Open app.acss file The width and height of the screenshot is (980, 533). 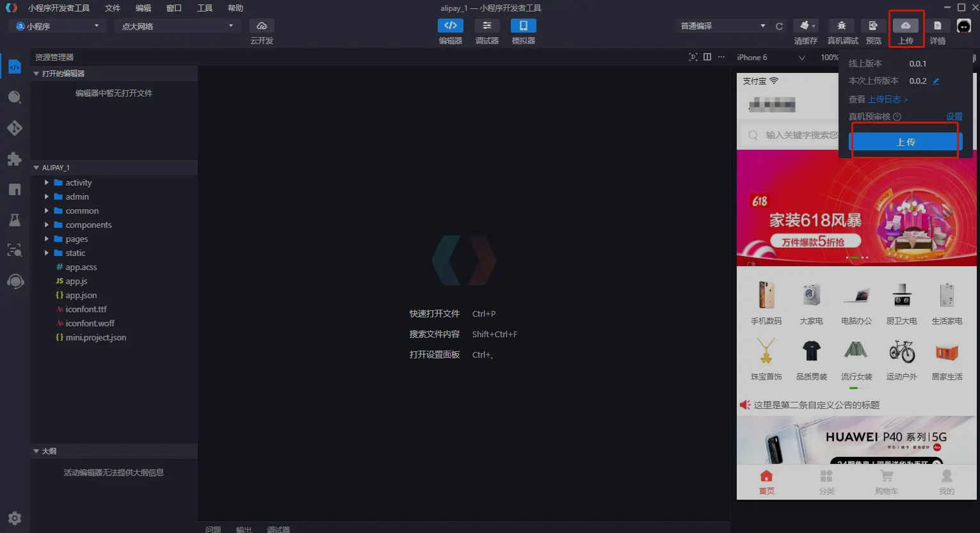click(x=81, y=267)
